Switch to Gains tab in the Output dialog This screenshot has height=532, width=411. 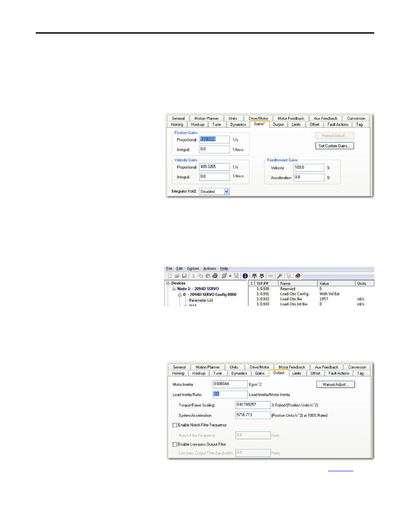click(260, 373)
